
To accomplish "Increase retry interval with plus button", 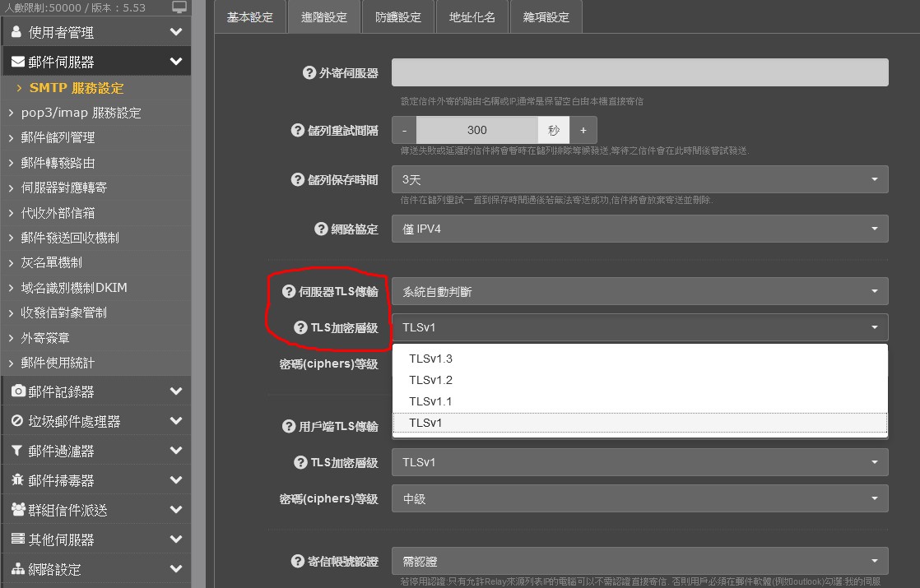I will point(583,130).
